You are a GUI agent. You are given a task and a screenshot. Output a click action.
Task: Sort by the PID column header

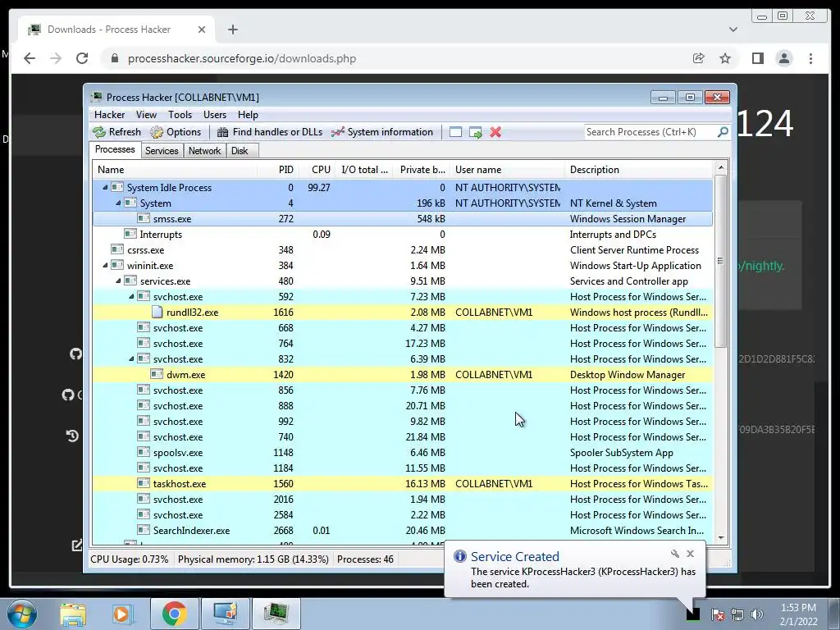[278, 170]
